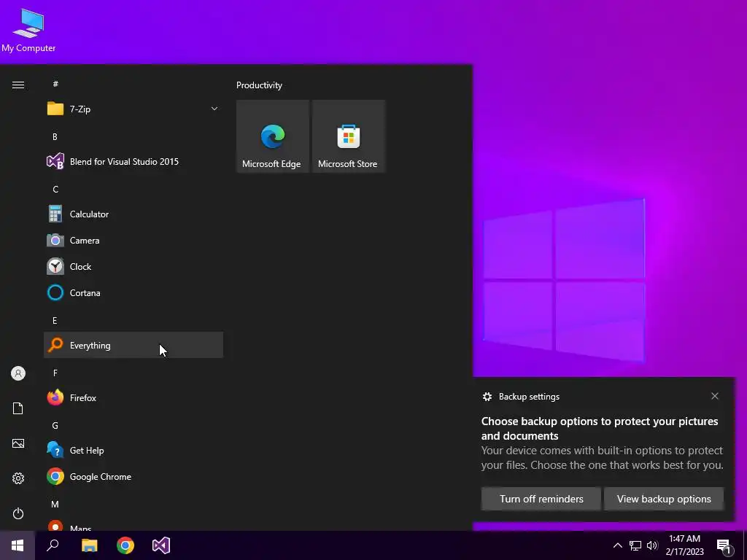Viewport: 747px width, 560px height.
Task: Open Firefox from the app list
Action: [133, 397]
